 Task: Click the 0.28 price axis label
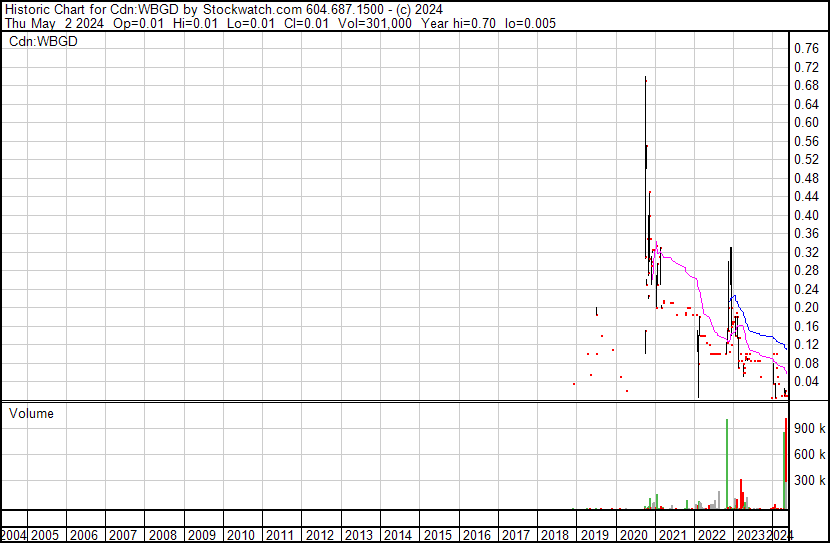click(x=806, y=270)
